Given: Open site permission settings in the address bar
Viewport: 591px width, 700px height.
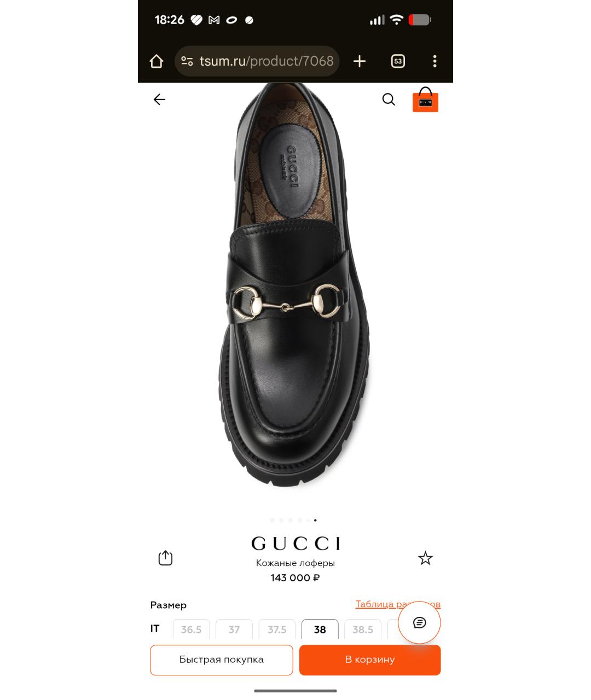Looking at the screenshot, I should click(x=187, y=61).
